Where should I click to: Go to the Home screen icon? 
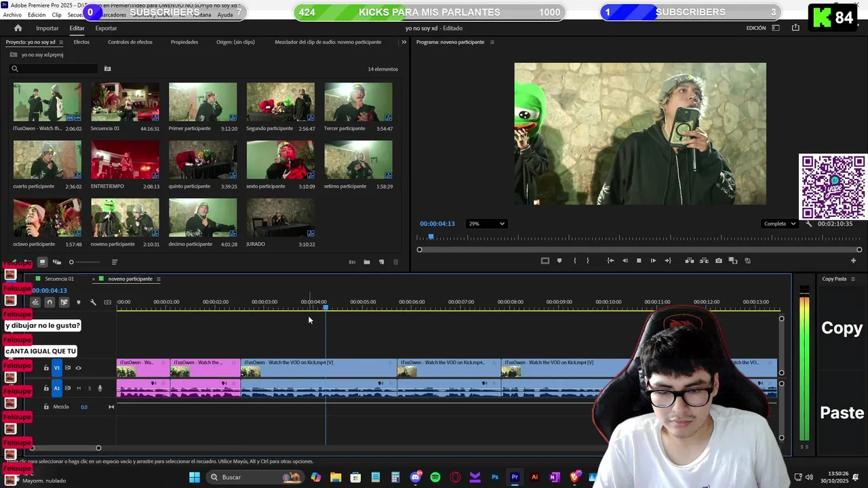pos(18,28)
